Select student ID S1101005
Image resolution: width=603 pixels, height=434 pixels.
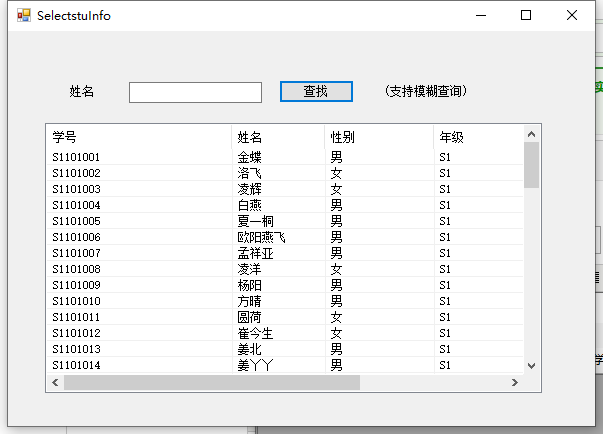[x=76, y=221]
